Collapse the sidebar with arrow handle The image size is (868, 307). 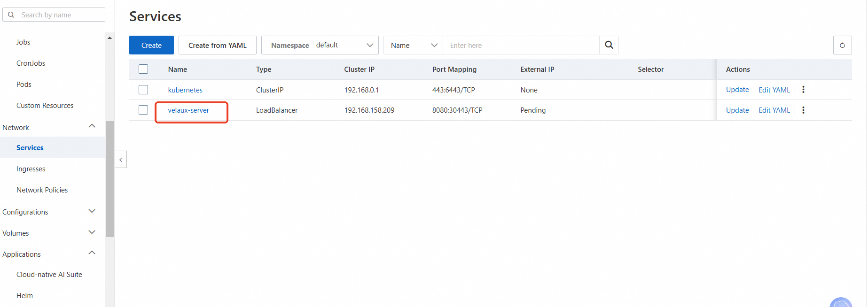tap(121, 160)
